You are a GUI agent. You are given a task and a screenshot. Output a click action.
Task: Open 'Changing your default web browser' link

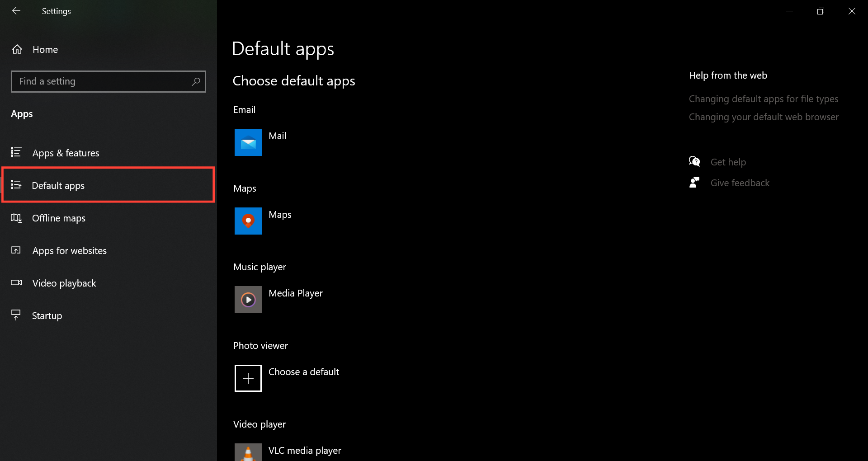pyautogui.click(x=764, y=117)
